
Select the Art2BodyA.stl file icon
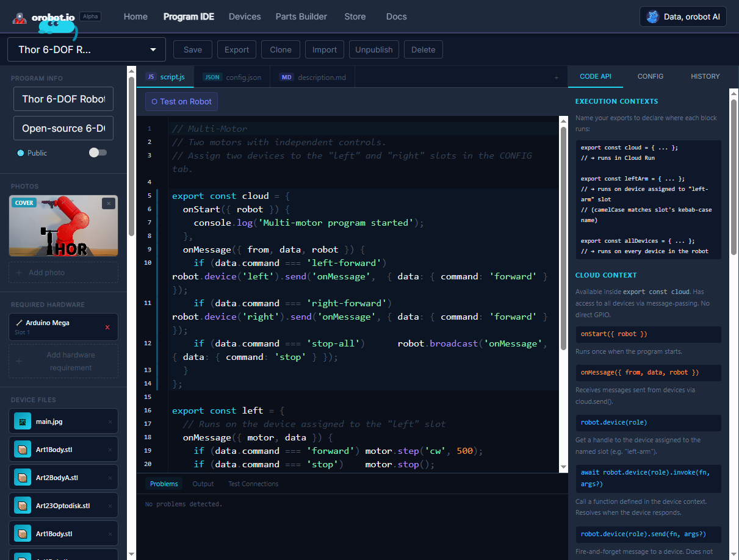(x=23, y=478)
